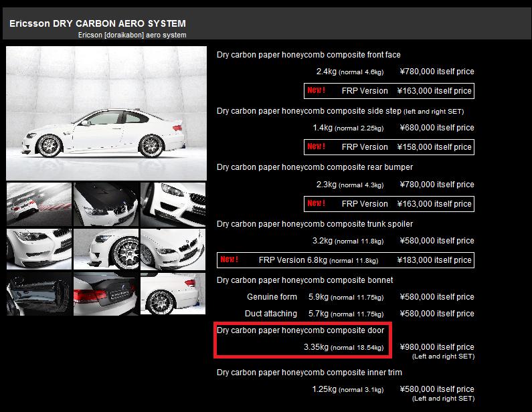Select the black carbon bonnet thumbnail
Viewport: 532px width, 412px height.
pos(106,204)
